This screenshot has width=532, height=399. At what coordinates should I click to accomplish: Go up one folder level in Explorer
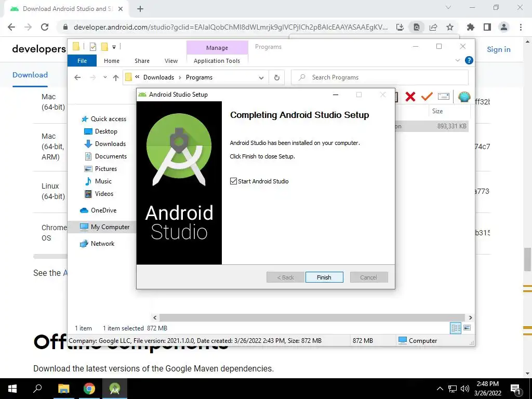tap(116, 78)
